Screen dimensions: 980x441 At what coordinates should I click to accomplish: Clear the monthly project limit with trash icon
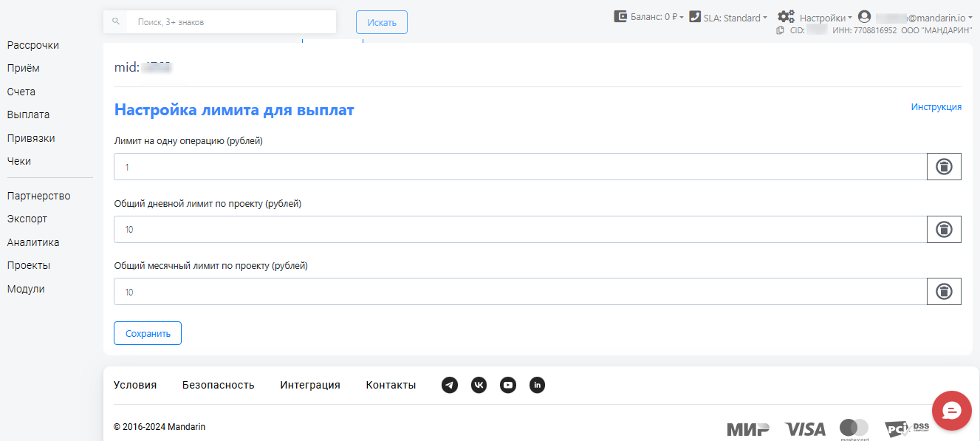(944, 292)
